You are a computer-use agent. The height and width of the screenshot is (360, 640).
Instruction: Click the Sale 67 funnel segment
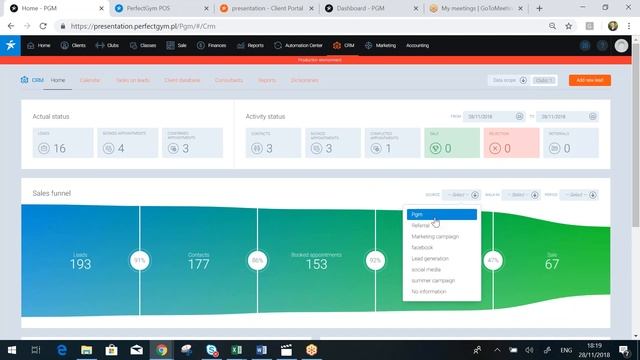552,260
